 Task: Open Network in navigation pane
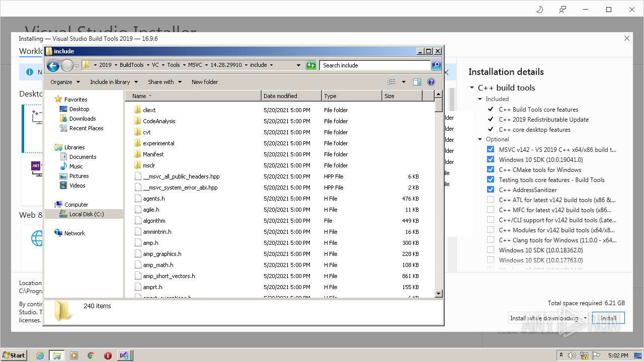coord(74,233)
